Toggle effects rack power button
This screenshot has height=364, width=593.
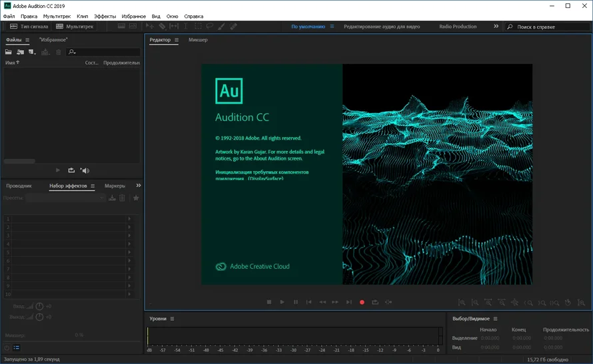tap(7, 347)
